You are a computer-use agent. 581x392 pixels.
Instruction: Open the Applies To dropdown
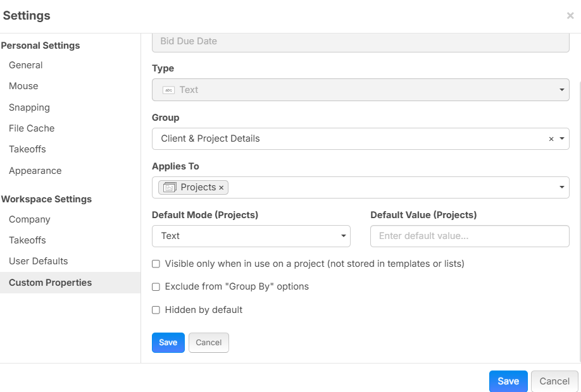pyautogui.click(x=561, y=188)
